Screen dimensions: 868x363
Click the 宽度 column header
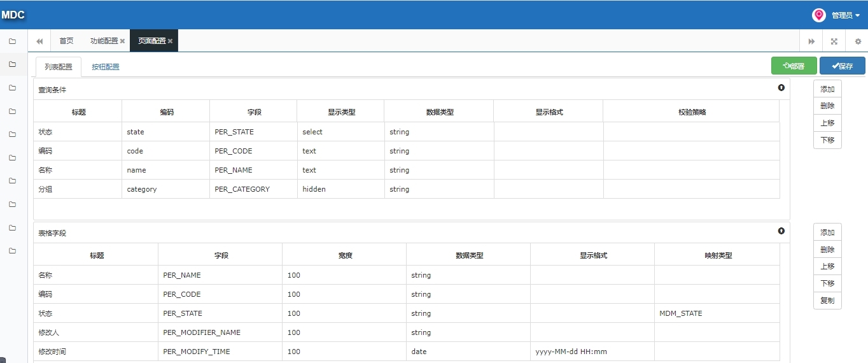345,255
